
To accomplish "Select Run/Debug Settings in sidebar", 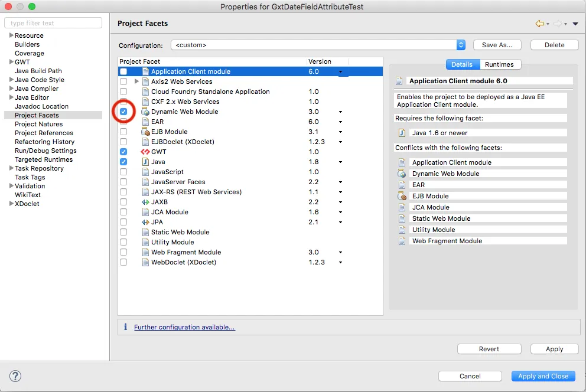I will pos(45,151).
